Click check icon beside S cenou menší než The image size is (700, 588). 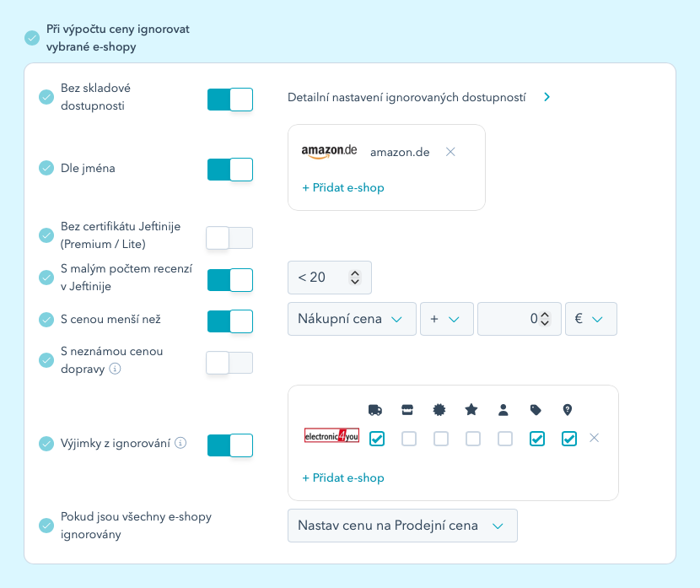tap(46, 320)
